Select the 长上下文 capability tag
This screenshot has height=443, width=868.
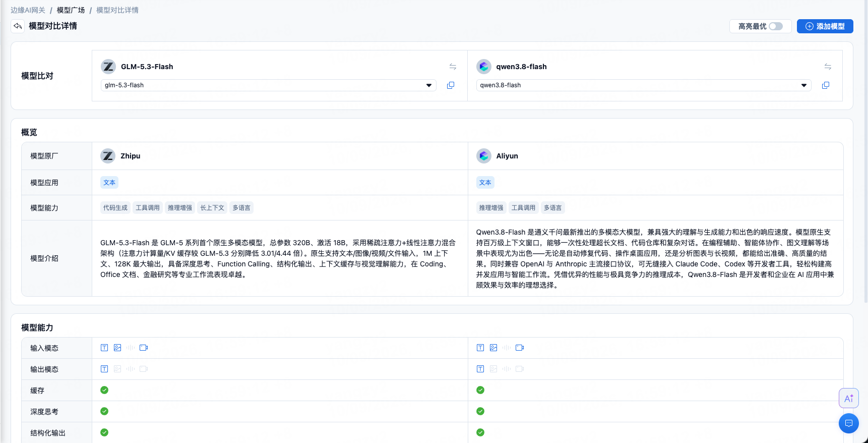tap(212, 208)
